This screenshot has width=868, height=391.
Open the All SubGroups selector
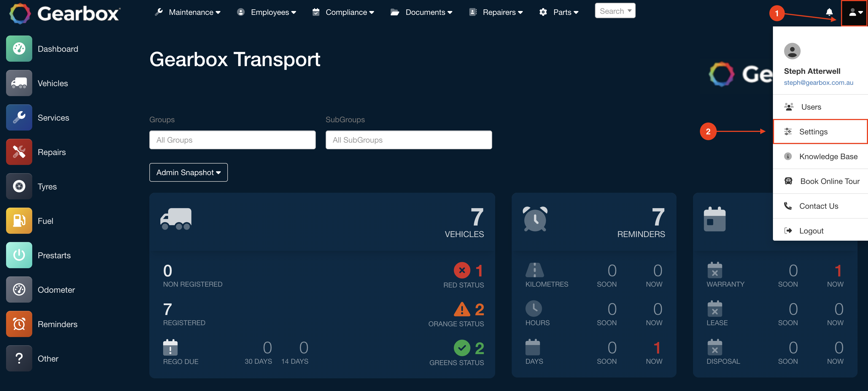409,140
